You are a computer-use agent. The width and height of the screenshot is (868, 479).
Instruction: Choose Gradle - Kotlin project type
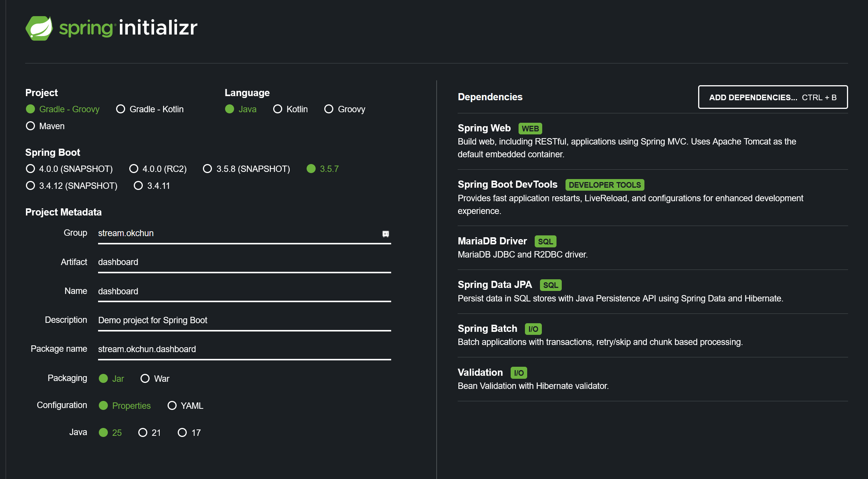121,109
